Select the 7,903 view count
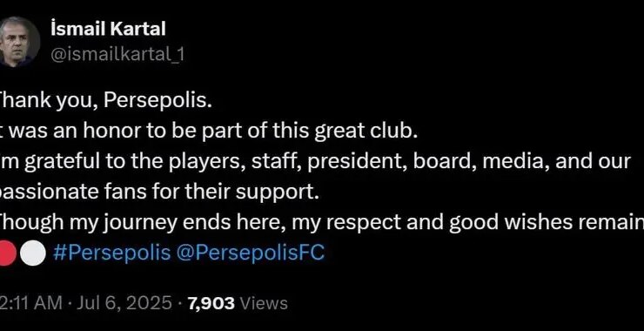The height and width of the screenshot is (331, 644). tap(211, 304)
